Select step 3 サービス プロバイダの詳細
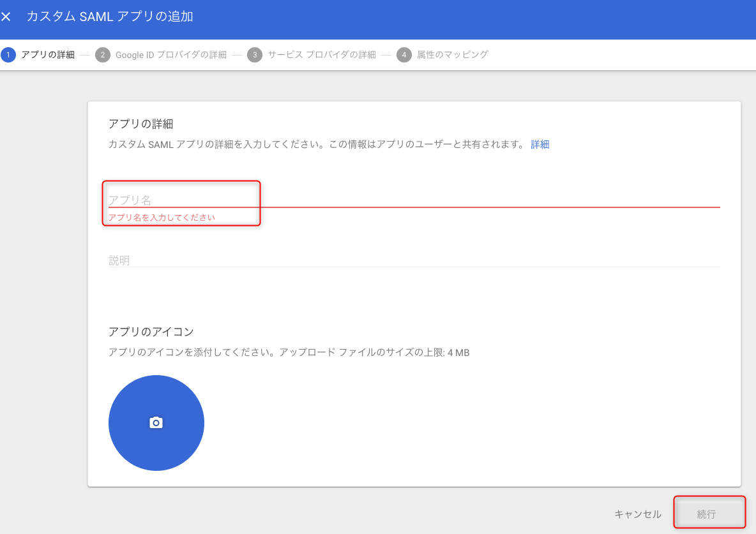The height and width of the screenshot is (534, 756). pos(312,55)
